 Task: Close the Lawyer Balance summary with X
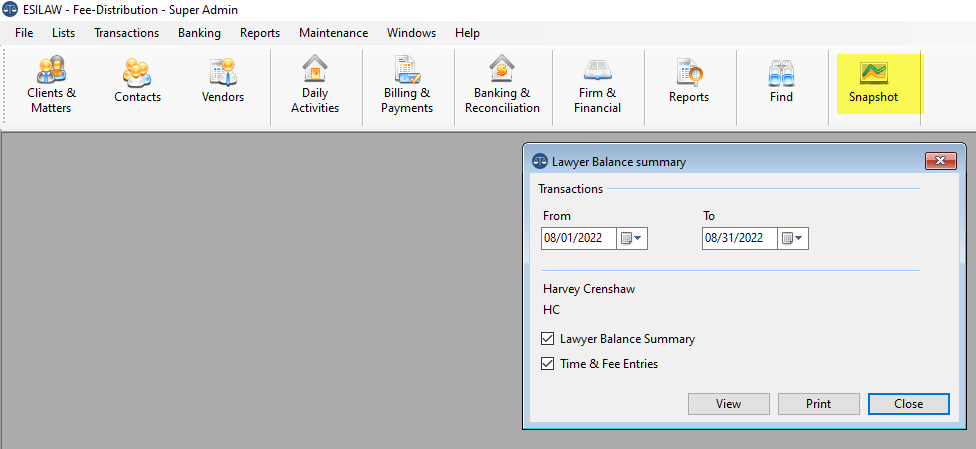tap(941, 161)
